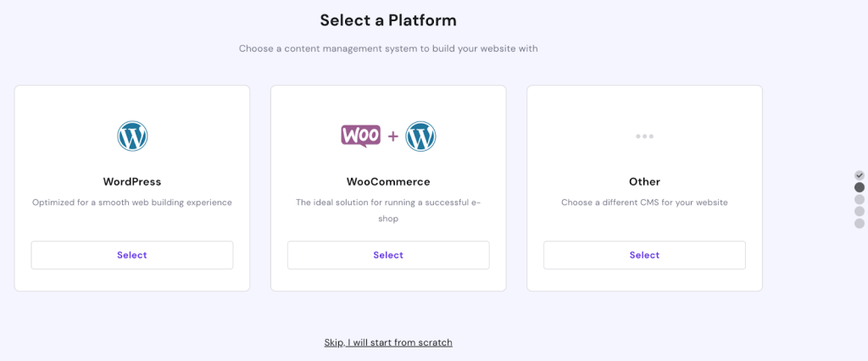The width and height of the screenshot is (868, 361).
Task: Click the 'Optimized for a smooth web building' text
Action: [x=132, y=203]
